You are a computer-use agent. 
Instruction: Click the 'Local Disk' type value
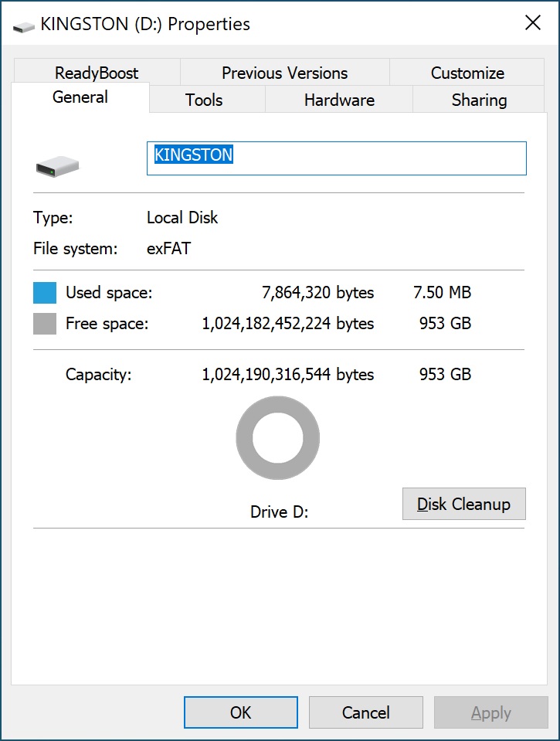coord(182,217)
